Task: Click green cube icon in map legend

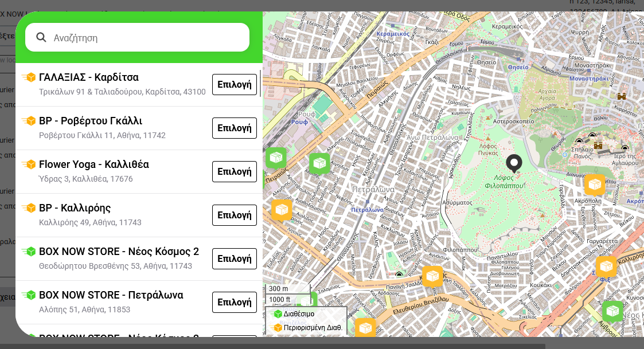Action: coord(278,313)
